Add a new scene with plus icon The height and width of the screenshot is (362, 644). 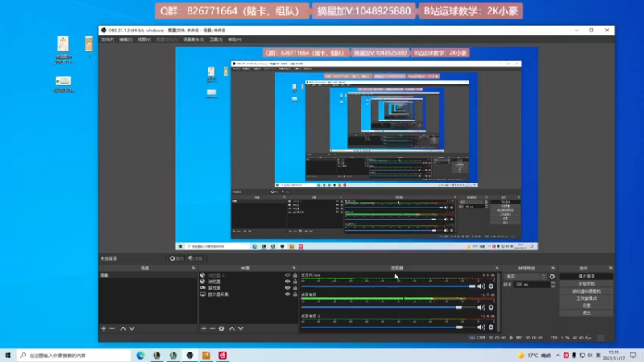(104, 328)
